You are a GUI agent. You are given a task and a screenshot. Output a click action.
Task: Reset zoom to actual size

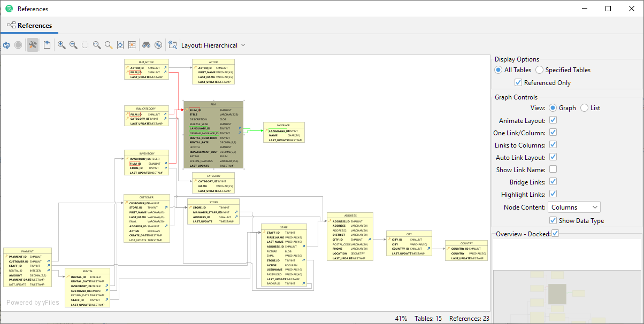(97, 45)
